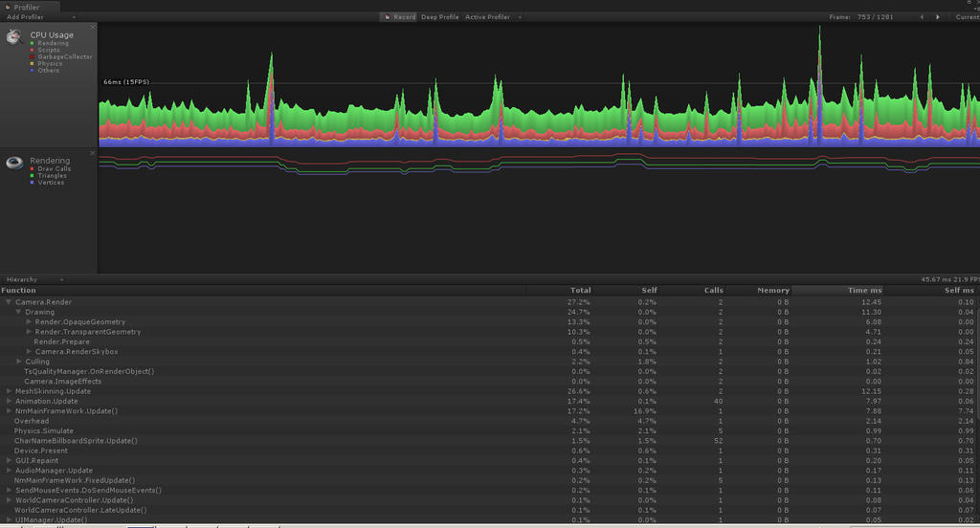The width and height of the screenshot is (980, 528).
Task: Open the Add Profiler dropdown
Action: 40,17
